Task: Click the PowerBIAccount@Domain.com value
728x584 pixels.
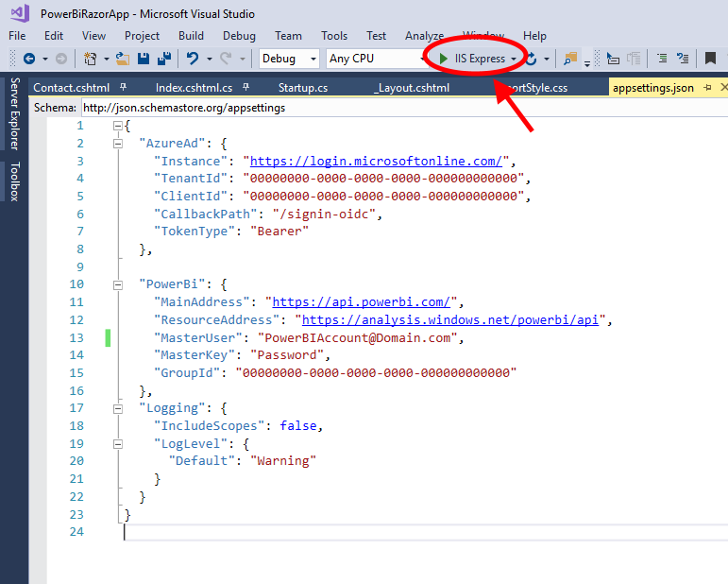Action: (358, 337)
